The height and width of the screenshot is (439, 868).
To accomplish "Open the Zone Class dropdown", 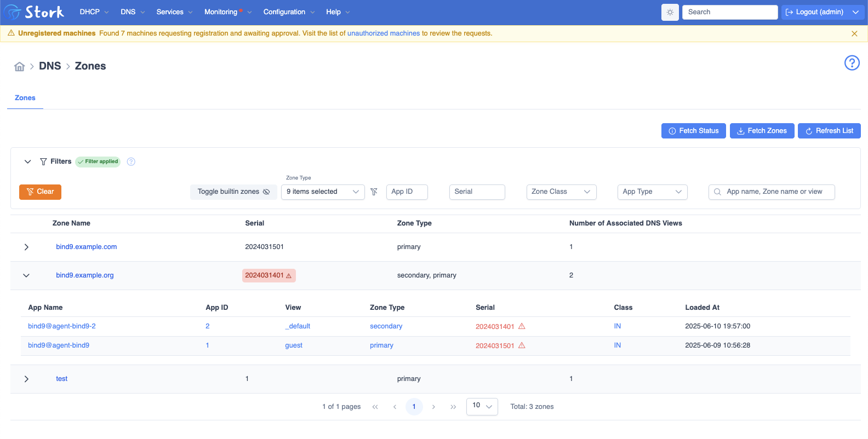I will [561, 192].
